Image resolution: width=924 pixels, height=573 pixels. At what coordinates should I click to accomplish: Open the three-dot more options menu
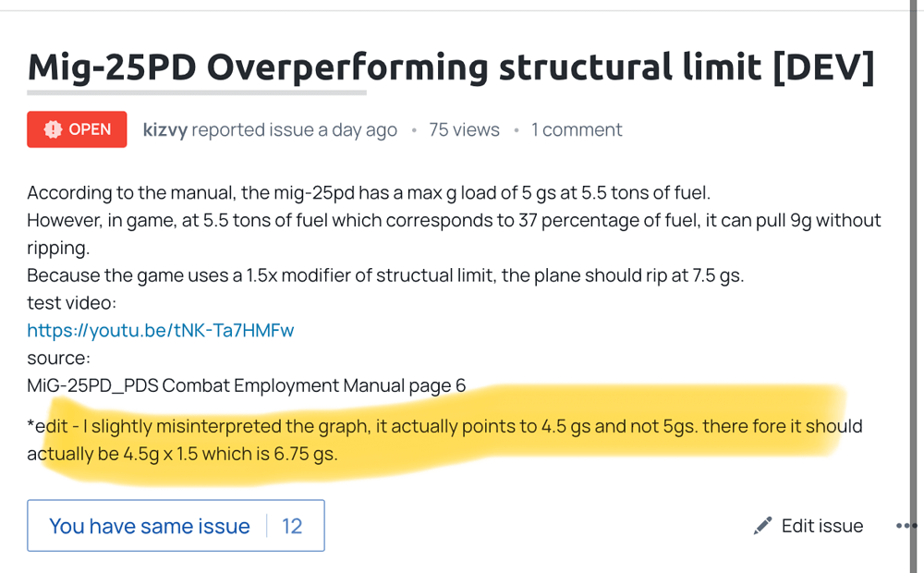[x=906, y=526]
